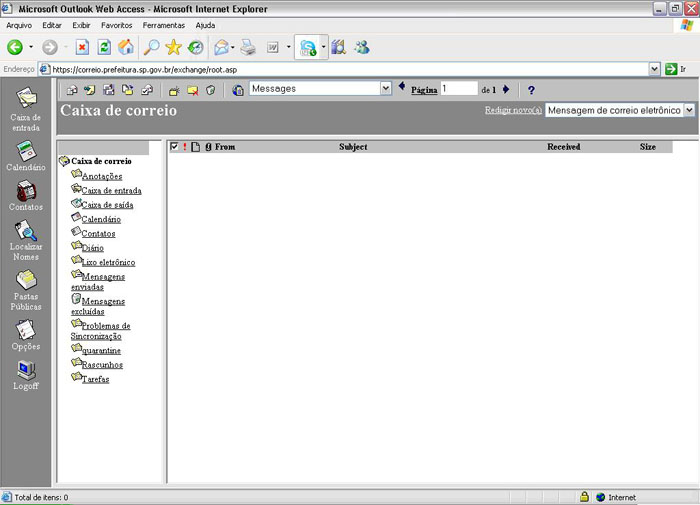Open the Arquivo menu
The image size is (700, 505).
(19, 25)
